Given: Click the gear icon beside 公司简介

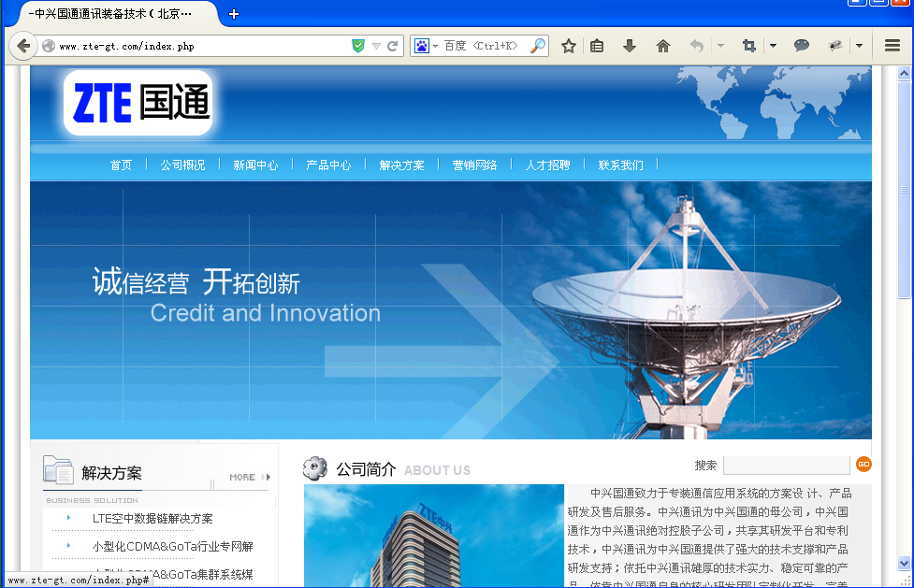Looking at the screenshot, I should point(315,468).
